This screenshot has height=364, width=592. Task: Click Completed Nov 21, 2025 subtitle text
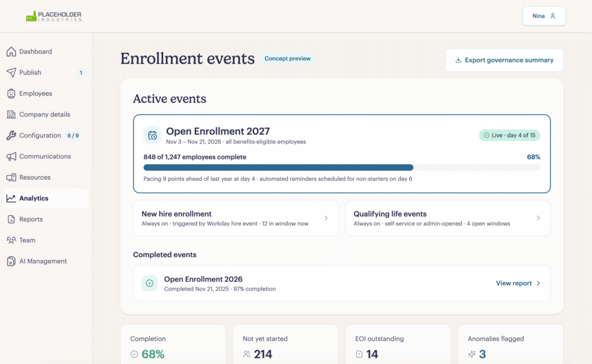coord(220,289)
